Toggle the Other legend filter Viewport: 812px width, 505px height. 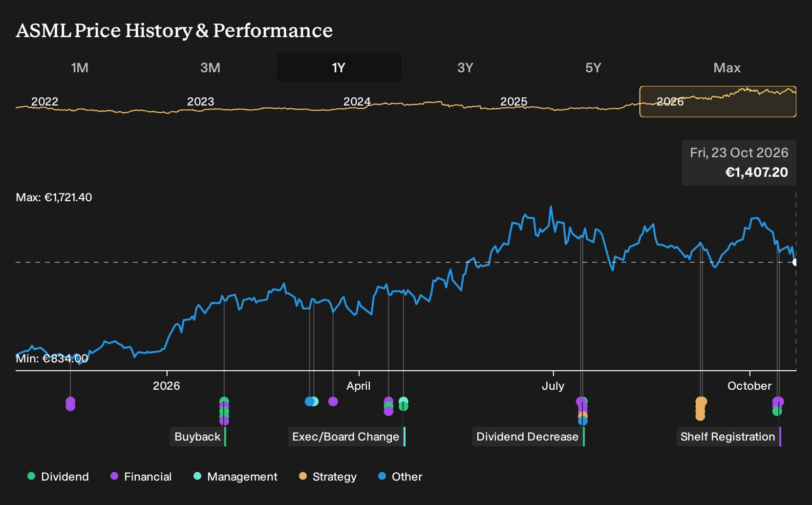click(x=400, y=477)
